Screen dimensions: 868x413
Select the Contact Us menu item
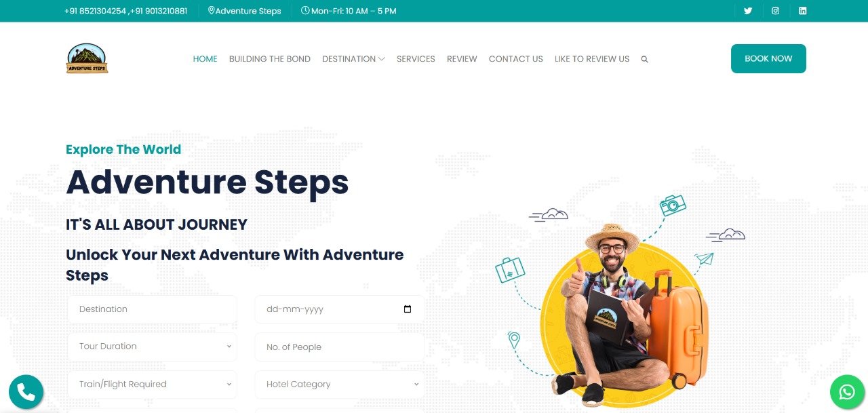click(516, 59)
